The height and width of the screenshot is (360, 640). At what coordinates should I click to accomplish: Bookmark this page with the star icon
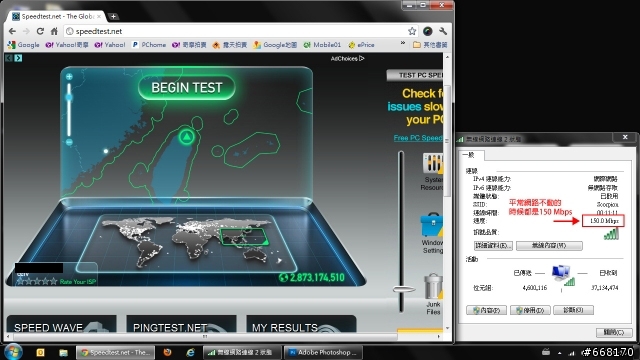click(x=412, y=31)
